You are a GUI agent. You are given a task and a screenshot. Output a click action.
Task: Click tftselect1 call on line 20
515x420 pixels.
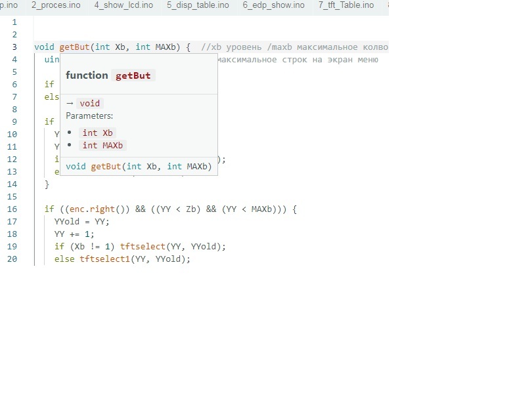(105, 259)
